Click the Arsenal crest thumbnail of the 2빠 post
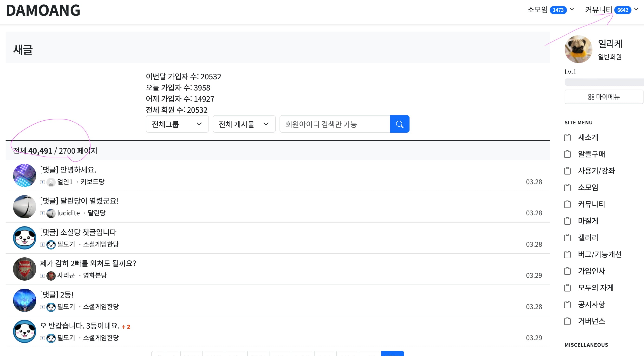This screenshot has width=644, height=356. coord(25,269)
